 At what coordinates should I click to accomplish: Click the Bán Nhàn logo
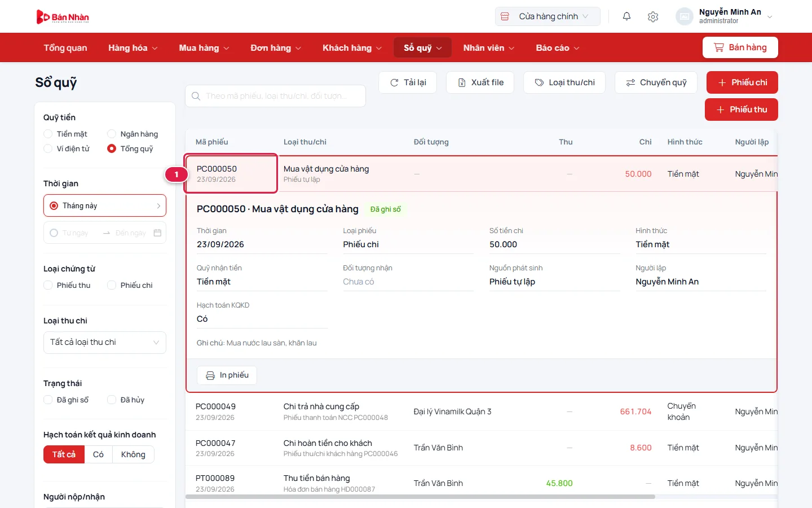(63, 17)
